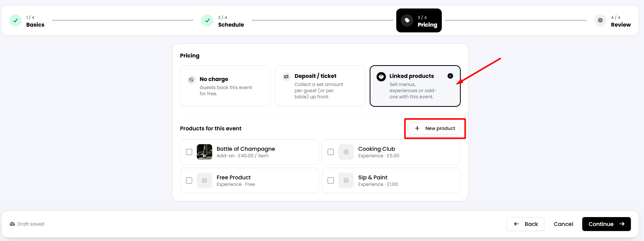Click the No charge circle-slash icon
Image resolution: width=644 pixels, height=241 pixels.
(x=191, y=80)
